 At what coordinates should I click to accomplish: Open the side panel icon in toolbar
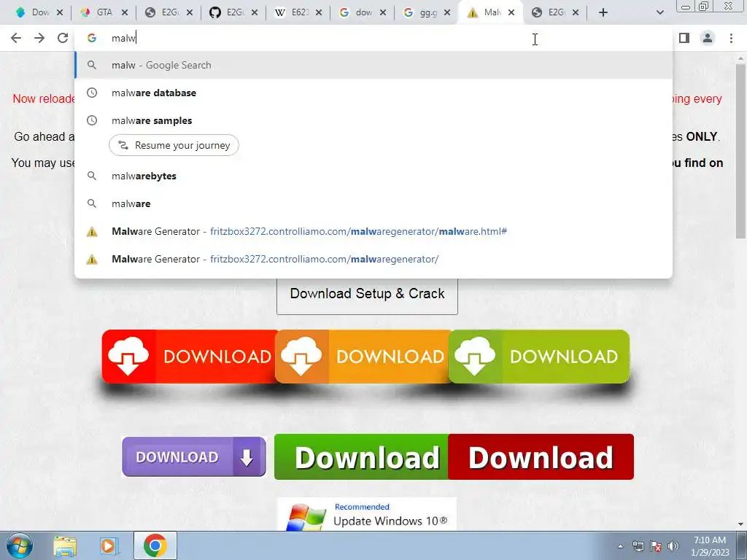[x=684, y=38]
